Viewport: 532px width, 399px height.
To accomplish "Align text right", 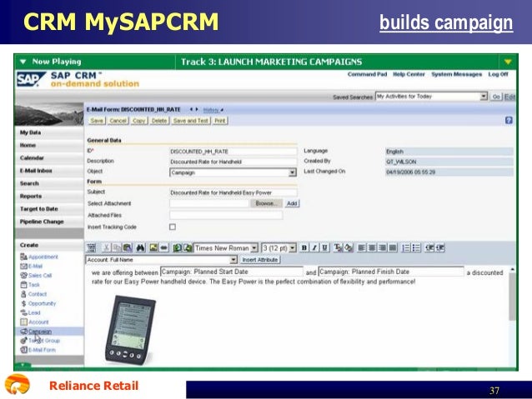I will click(x=383, y=247).
